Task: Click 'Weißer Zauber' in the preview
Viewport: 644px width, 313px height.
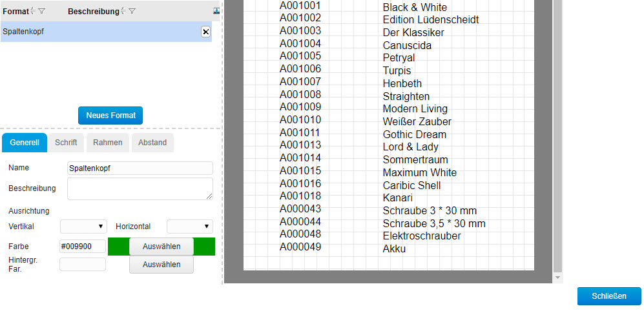Action: 417,122
